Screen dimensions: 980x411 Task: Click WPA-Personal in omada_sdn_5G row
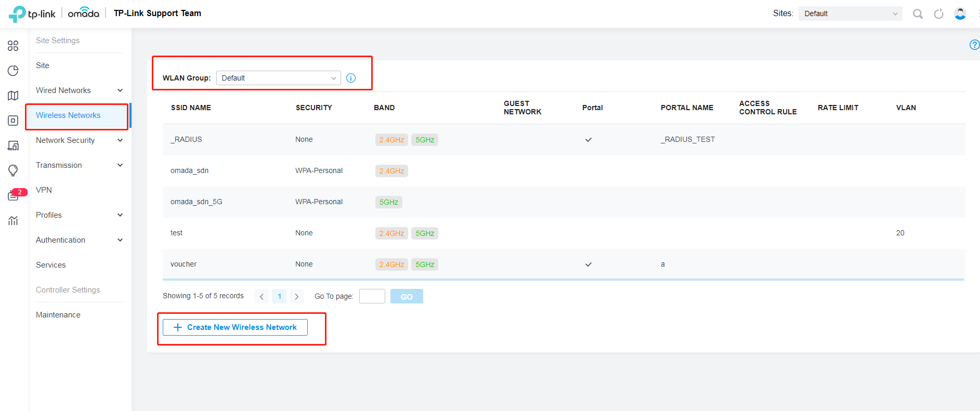tap(319, 202)
